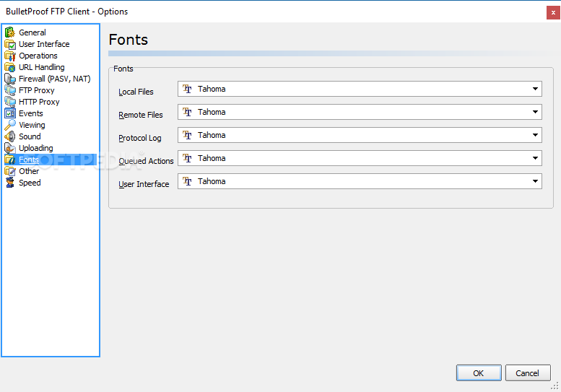Click the User Interface label in Fonts group
This screenshot has width=561, height=392.
[x=144, y=184]
